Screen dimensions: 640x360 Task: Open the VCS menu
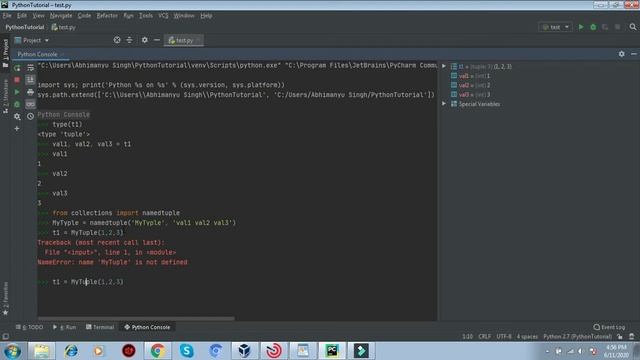[163, 16]
